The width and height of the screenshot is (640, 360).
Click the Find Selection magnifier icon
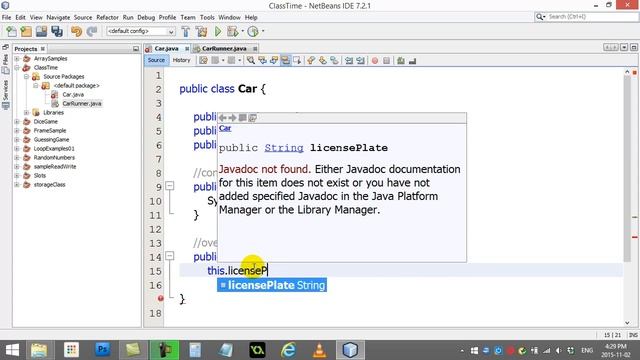pyautogui.click(x=251, y=61)
